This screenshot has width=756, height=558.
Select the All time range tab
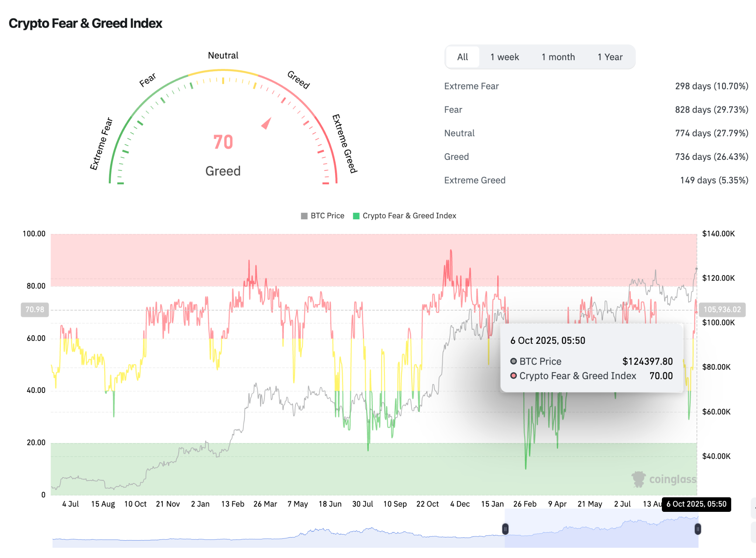(x=462, y=57)
